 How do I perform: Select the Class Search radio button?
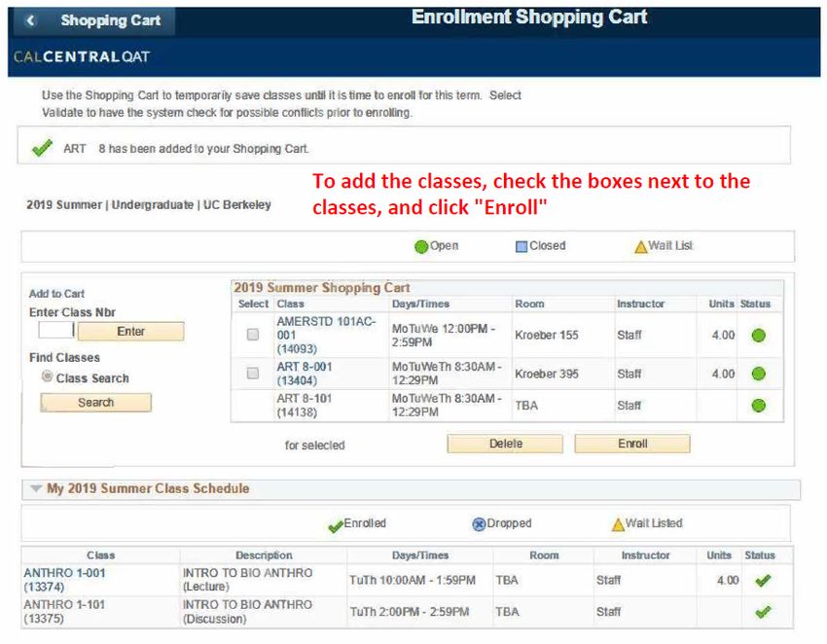point(47,376)
